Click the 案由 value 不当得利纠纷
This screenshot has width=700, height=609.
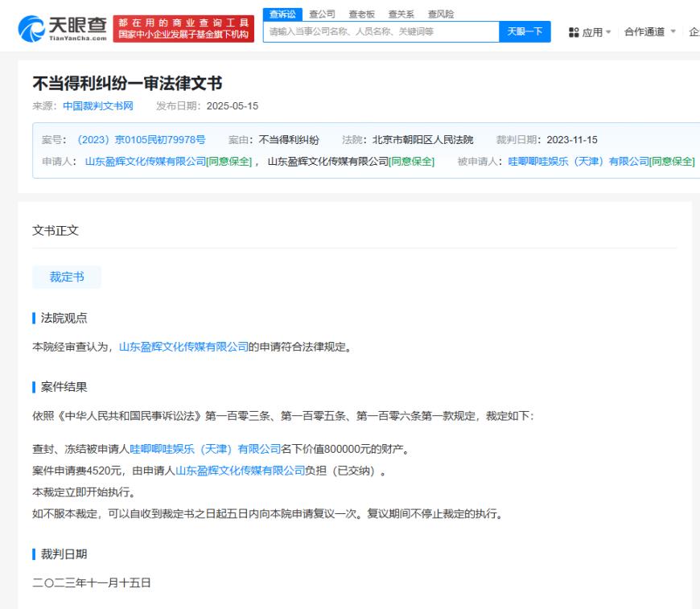point(289,140)
